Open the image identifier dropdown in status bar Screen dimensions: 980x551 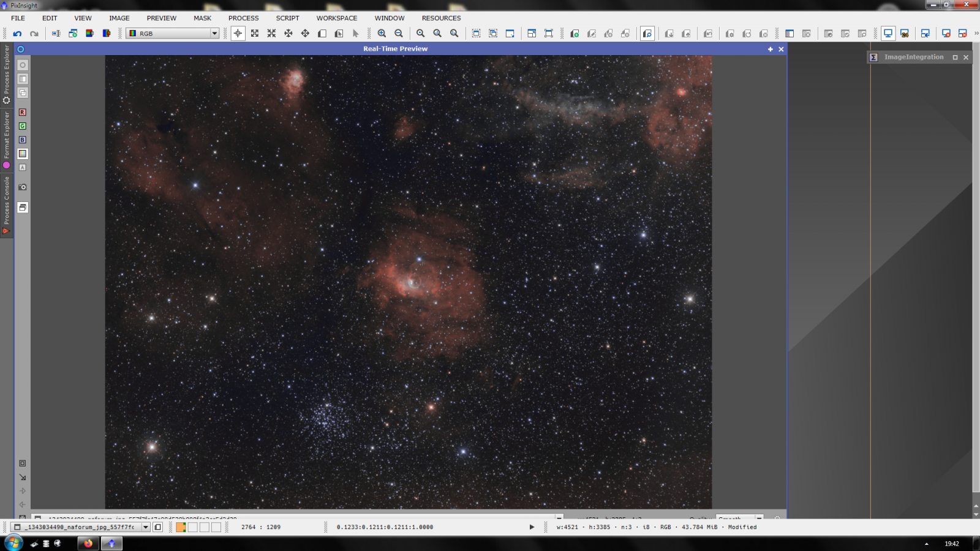[81, 527]
